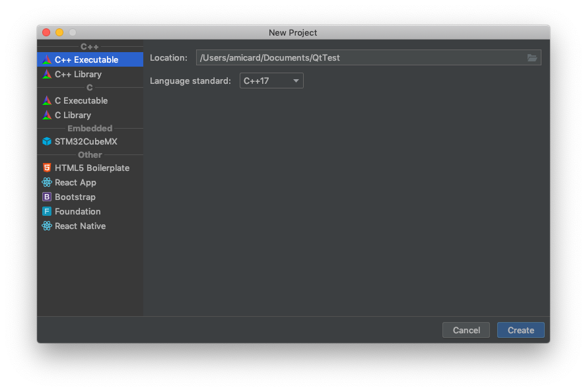The image size is (587, 392).
Task: Select the Foundation project template
Action: 90,211
